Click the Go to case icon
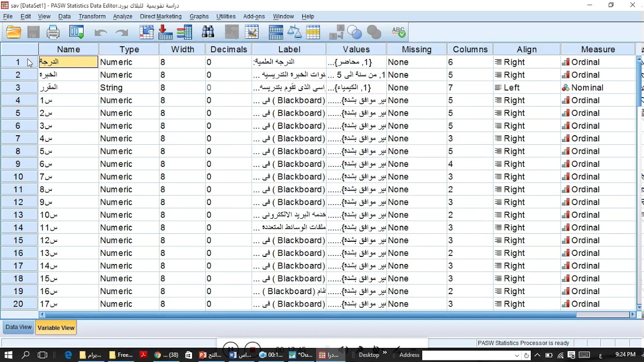 click(146, 33)
